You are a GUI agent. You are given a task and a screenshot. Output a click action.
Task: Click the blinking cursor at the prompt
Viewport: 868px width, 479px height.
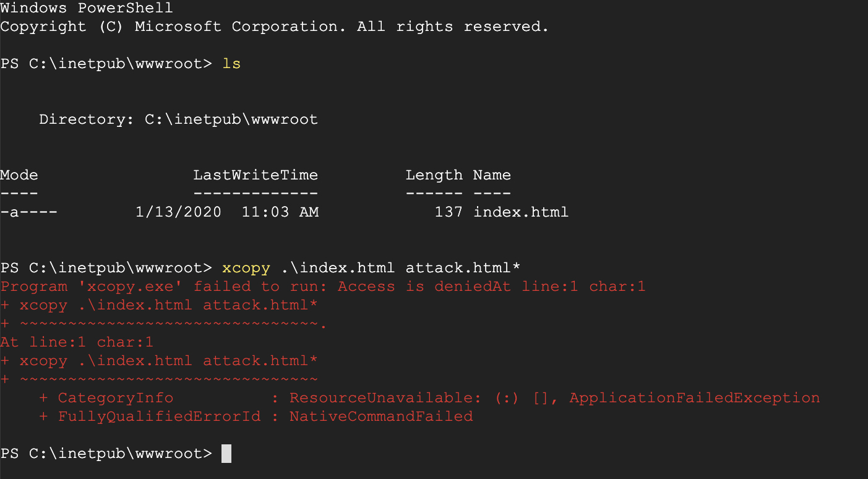click(x=226, y=454)
